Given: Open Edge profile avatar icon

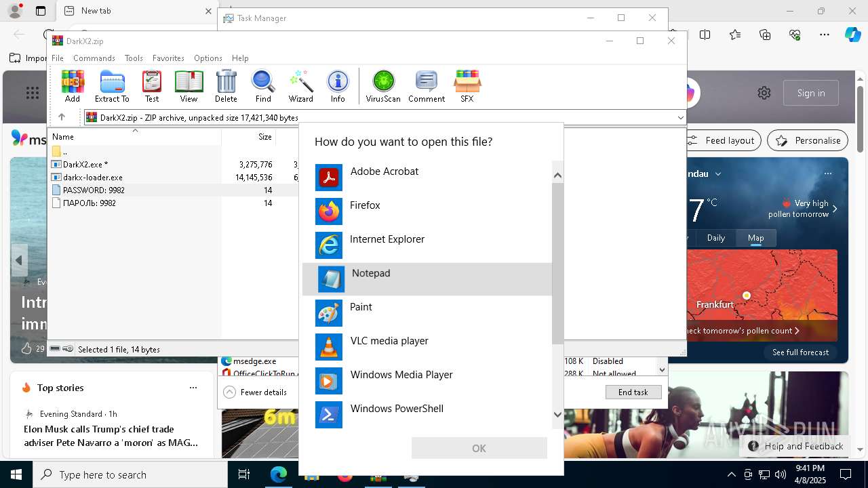Looking at the screenshot, I should point(14,11).
